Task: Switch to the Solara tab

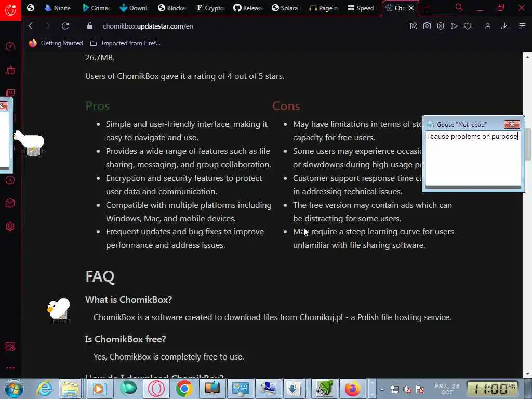Action: [286, 8]
